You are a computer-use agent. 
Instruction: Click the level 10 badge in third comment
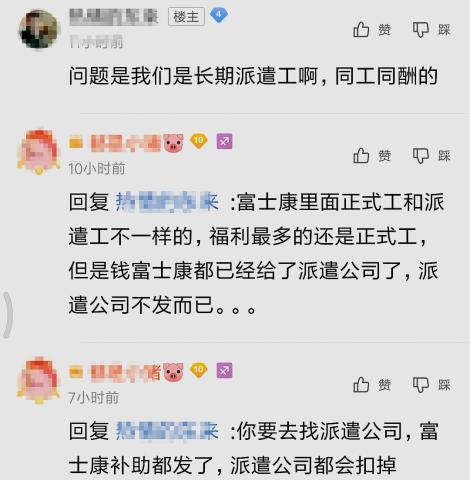click(x=199, y=370)
